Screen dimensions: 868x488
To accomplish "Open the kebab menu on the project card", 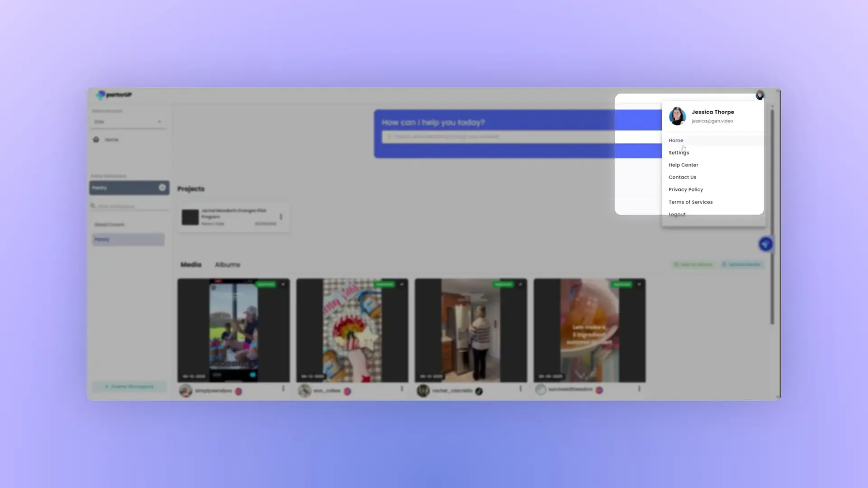I will click(x=281, y=217).
